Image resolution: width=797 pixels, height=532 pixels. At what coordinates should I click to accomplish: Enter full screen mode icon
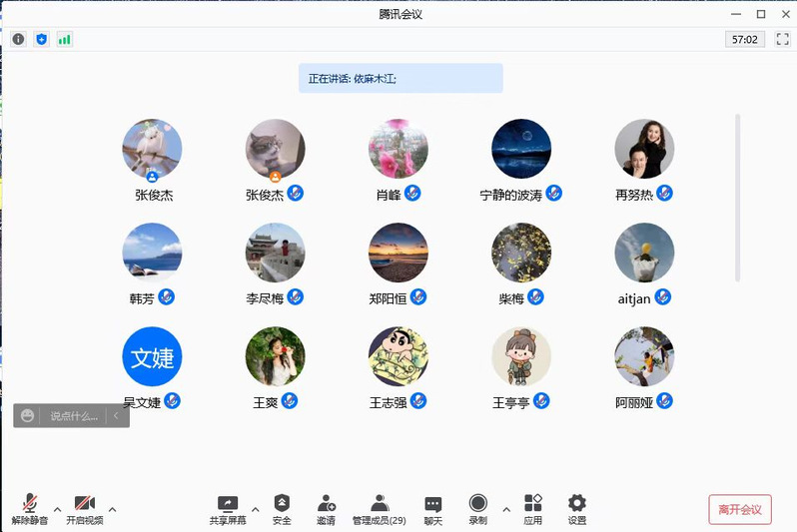(x=783, y=39)
